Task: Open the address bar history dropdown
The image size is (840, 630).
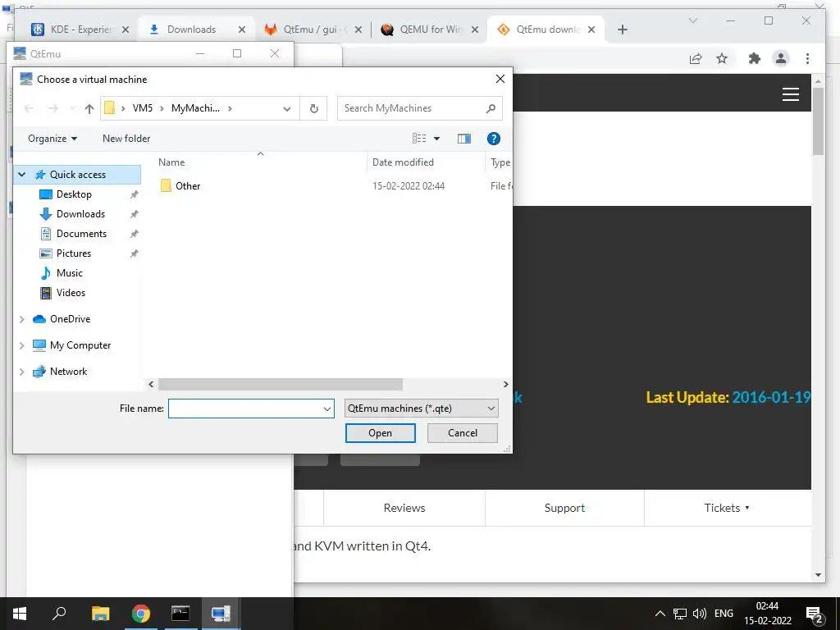Action: click(x=287, y=109)
